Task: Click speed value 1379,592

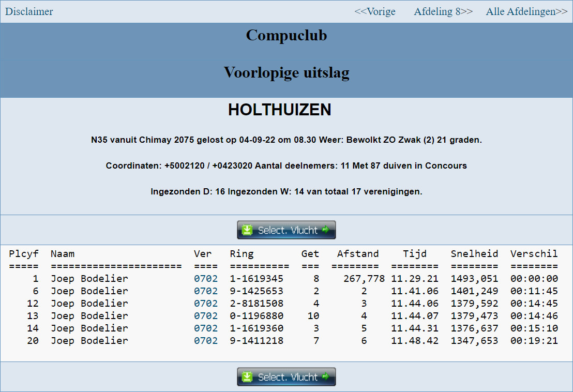Action: click(x=474, y=304)
